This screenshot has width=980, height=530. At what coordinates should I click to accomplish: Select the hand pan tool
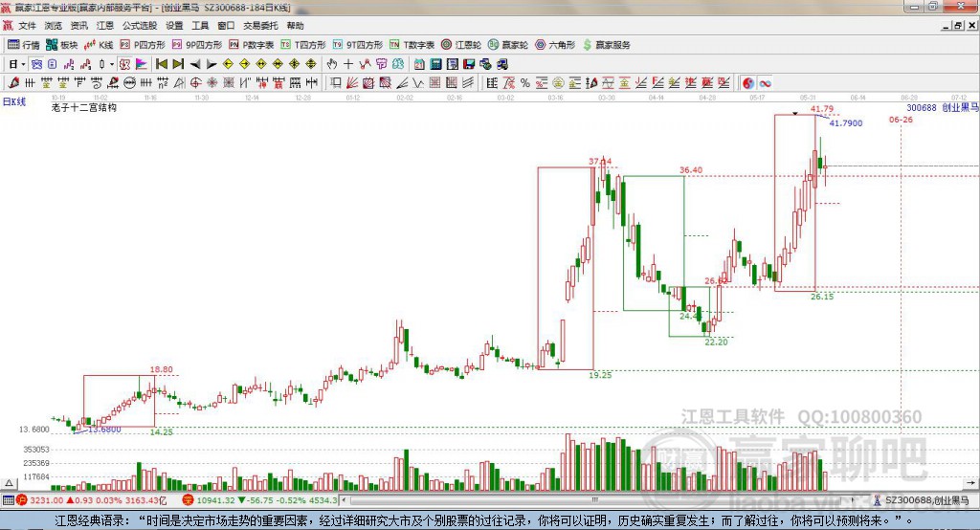pyautogui.click(x=332, y=64)
